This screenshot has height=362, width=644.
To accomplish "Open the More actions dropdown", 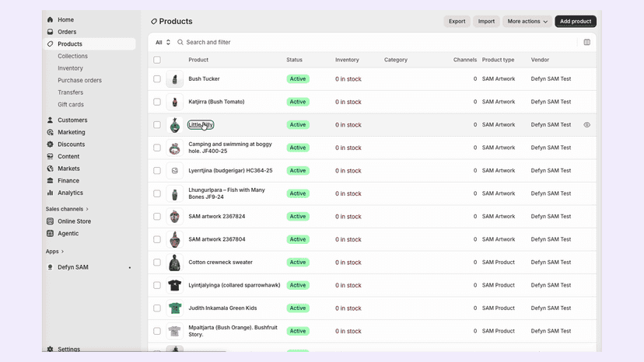I will [527, 21].
